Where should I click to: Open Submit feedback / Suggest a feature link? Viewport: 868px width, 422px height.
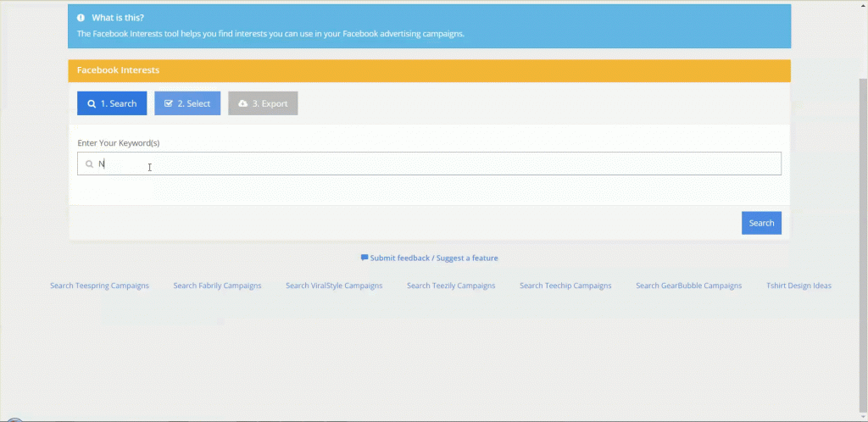434,258
